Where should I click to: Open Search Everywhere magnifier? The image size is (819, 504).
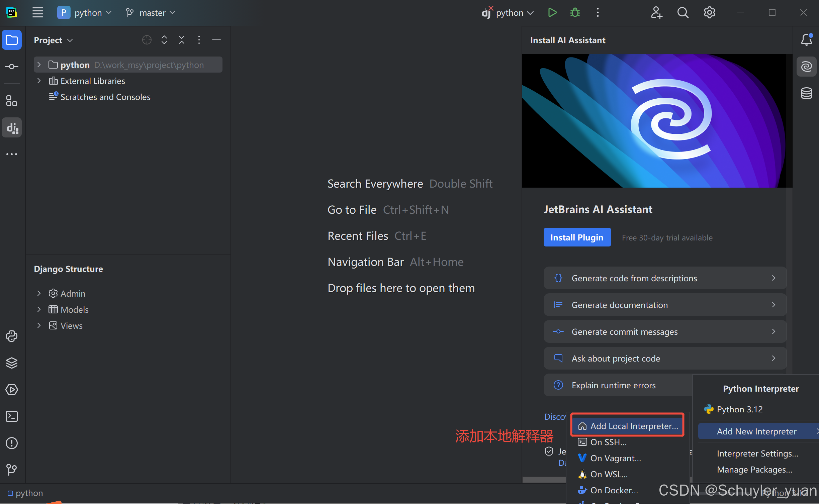pos(683,13)
